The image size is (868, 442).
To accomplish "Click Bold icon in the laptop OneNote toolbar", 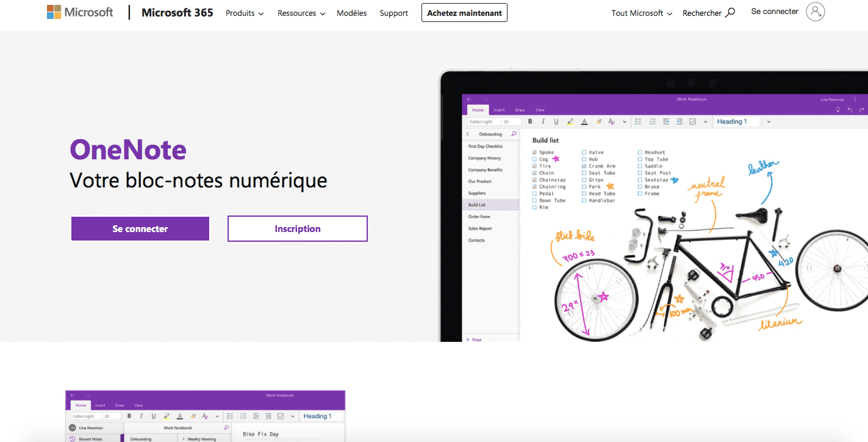I will point(530,121).
